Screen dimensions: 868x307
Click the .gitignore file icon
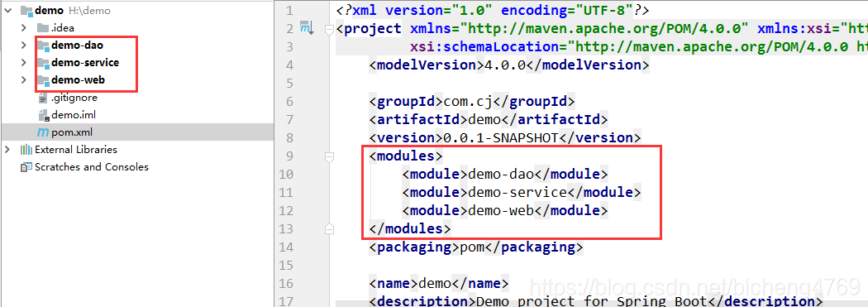coord(43,98)
